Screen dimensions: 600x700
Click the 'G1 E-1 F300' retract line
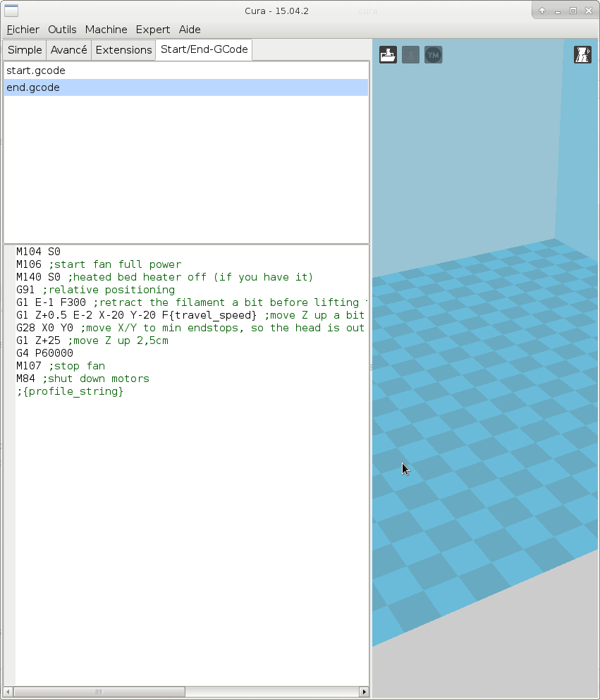(192, 302)
